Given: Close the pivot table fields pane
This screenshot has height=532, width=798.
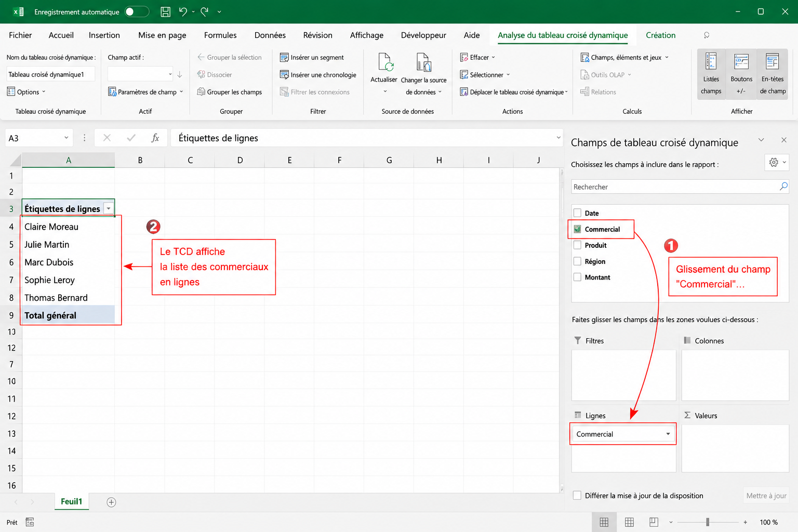Looking at the screenshot, I should click(x=784, y=140).
